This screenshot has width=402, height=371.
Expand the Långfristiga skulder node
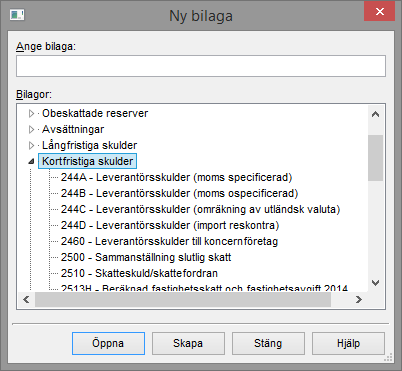tap(31, 145)
